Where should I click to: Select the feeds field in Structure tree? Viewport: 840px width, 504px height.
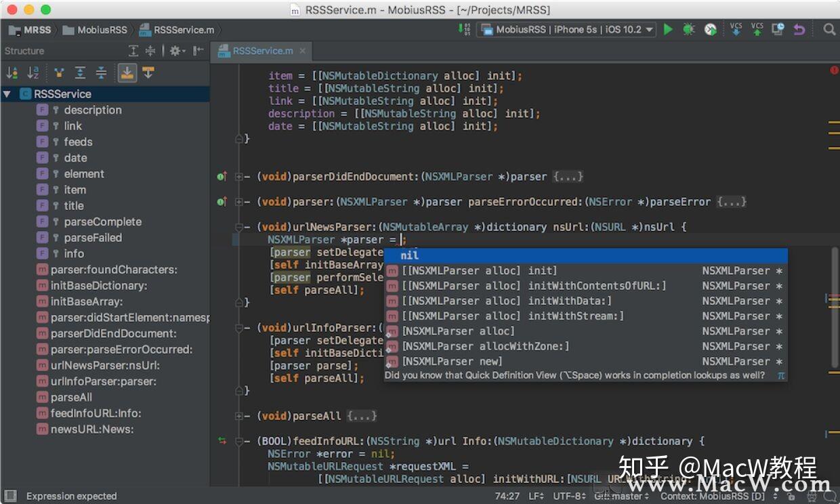point(78,142)
